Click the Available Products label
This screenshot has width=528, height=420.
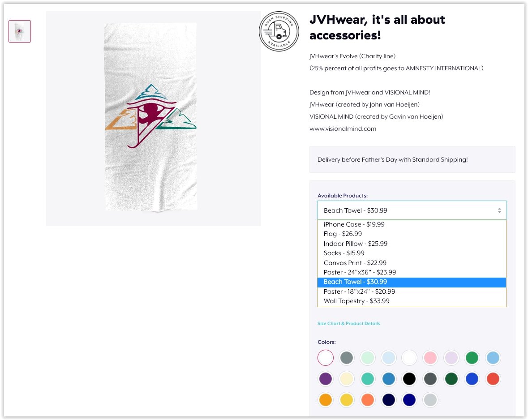pyautogui.click(x=343, y=196)
